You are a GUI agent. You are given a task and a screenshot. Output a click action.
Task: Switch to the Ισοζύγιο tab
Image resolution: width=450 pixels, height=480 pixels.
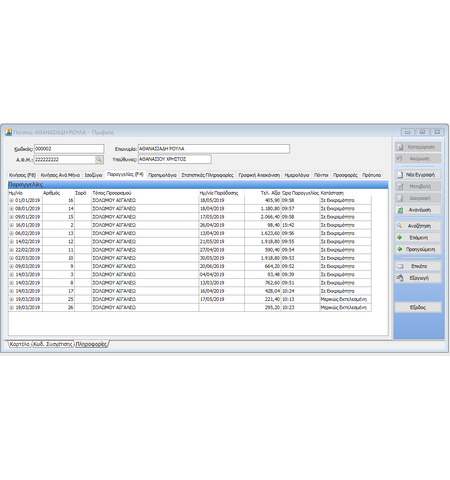[93, 175]
